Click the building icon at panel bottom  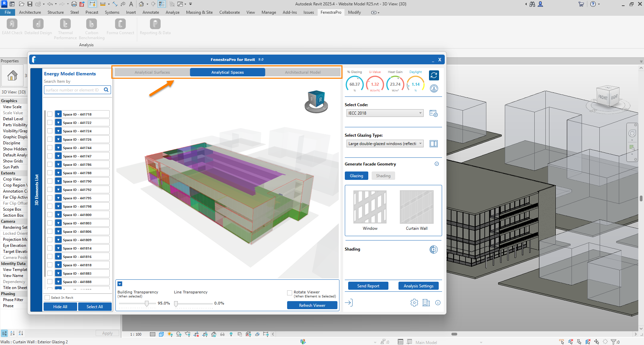pyautogui.click(x=426, y=303)
